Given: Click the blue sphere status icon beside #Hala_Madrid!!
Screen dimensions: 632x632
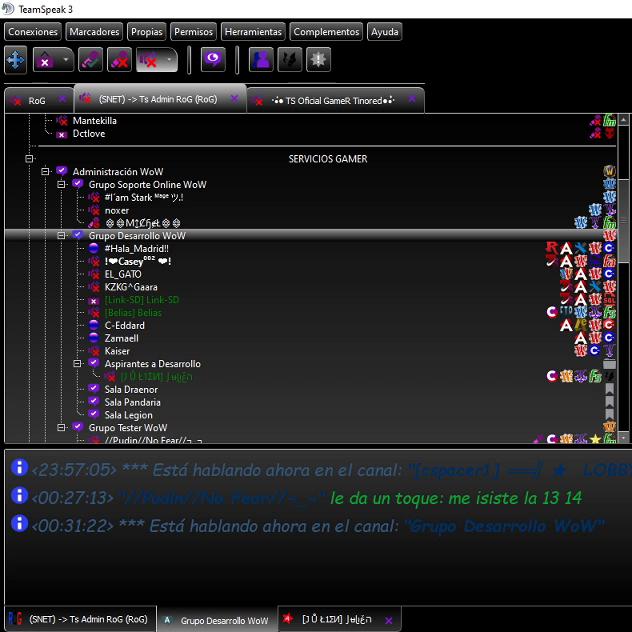Looking at the screenshot, I should [94, 248].
